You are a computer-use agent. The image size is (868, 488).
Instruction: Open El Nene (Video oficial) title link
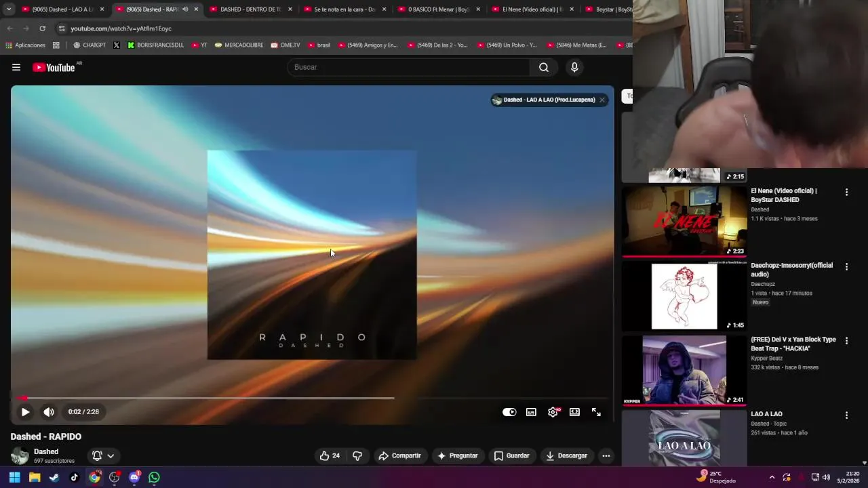click(784, 195)
